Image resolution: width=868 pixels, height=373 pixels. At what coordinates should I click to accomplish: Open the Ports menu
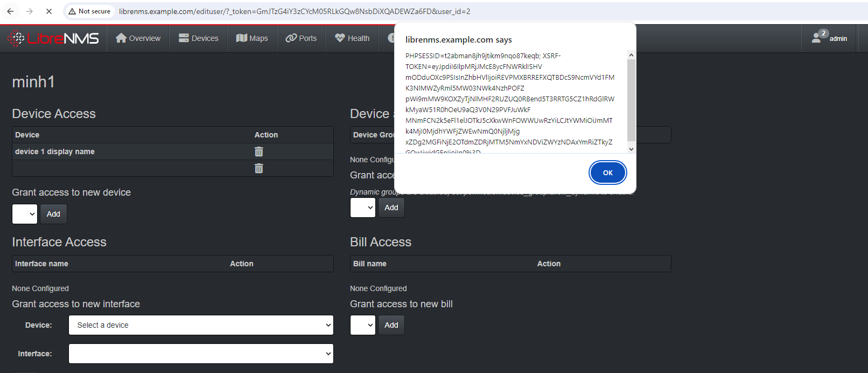pyautogui.click(x=301, y=38)
